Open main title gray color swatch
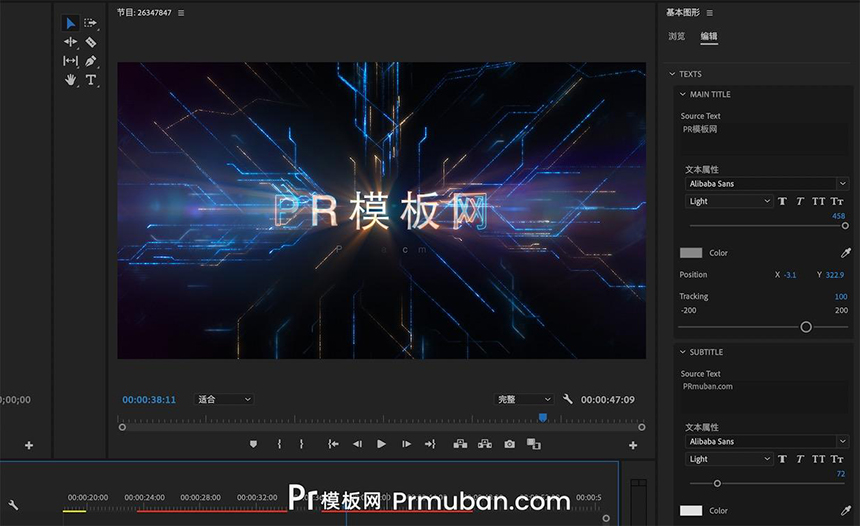 click(691, 253)
